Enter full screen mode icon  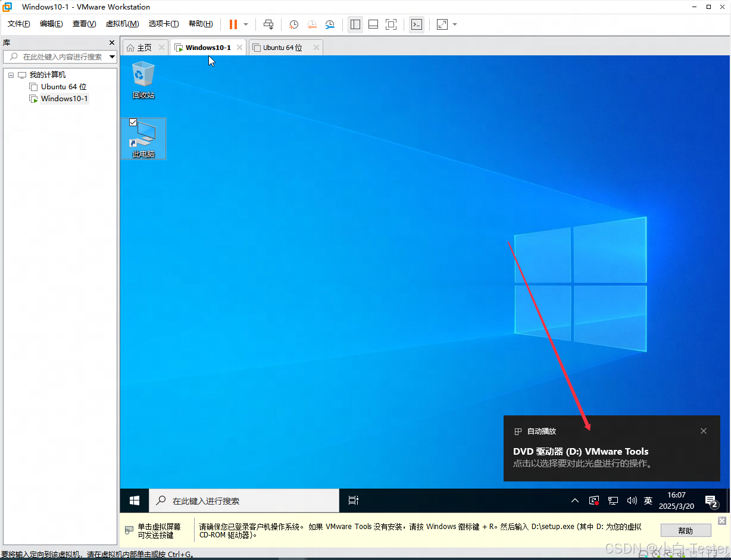click(391, 24)
